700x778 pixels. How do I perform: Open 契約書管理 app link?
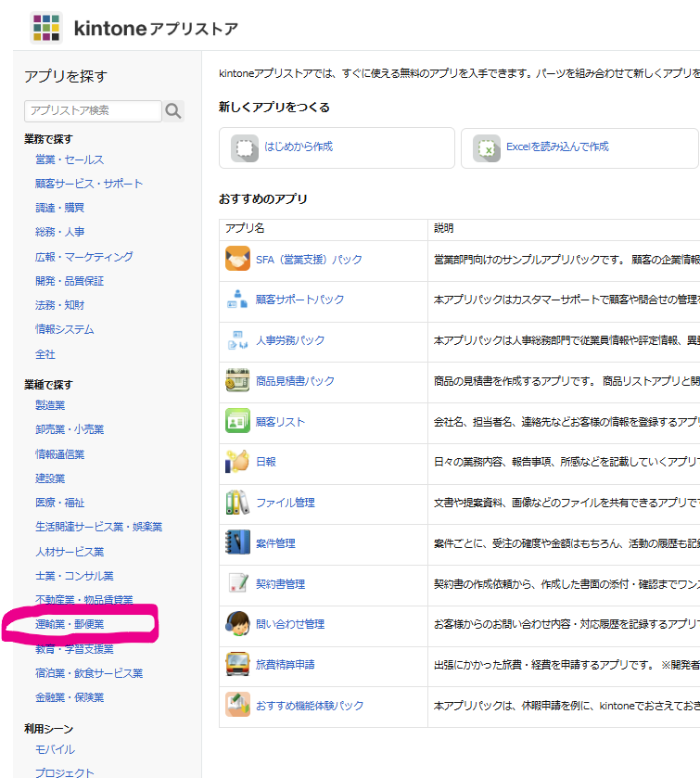(280, 584)
